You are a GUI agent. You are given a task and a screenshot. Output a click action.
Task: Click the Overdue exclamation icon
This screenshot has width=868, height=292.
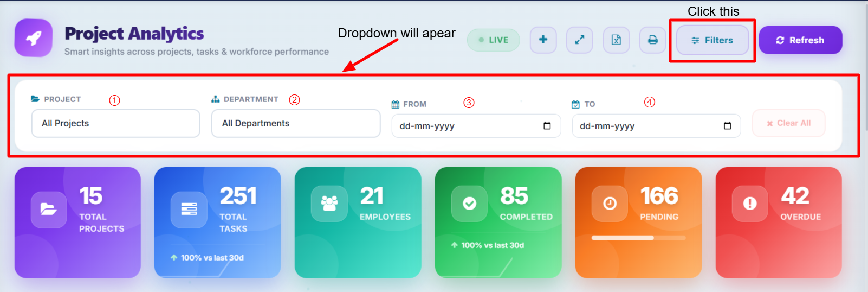(x=749, y=204)
